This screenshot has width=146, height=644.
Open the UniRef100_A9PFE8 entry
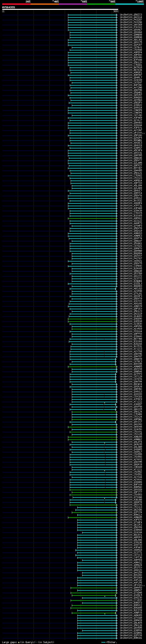(x=131, y=560)
